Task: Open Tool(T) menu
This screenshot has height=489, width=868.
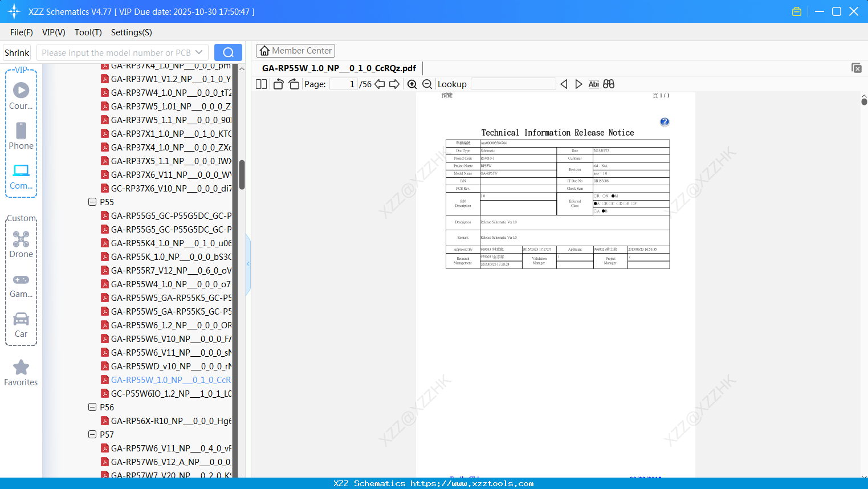Action: click(88, 32)
